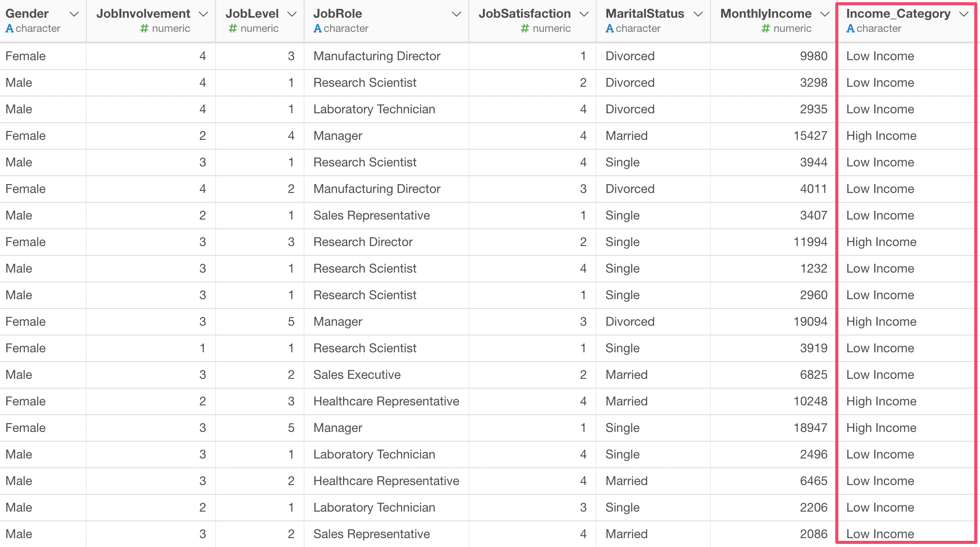
Task: Click the numeric hash icon under MonthlyIncome
Action: click(x=766, y=29)
